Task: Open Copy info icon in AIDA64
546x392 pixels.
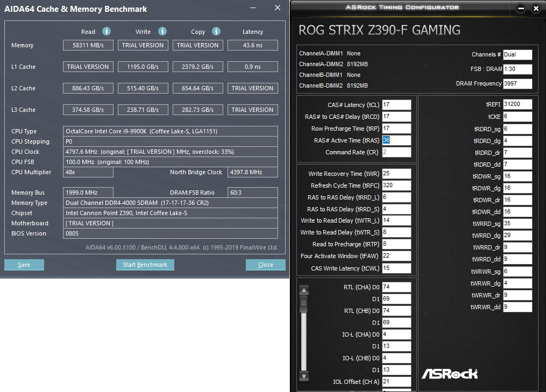Action: pos(216,31)
